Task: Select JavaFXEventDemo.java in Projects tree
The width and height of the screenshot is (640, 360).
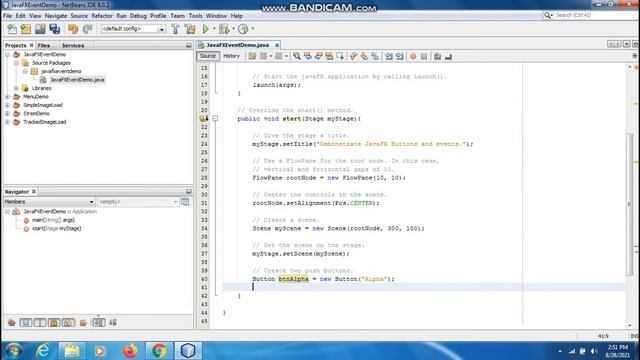Action: click(x=77, y=80)
